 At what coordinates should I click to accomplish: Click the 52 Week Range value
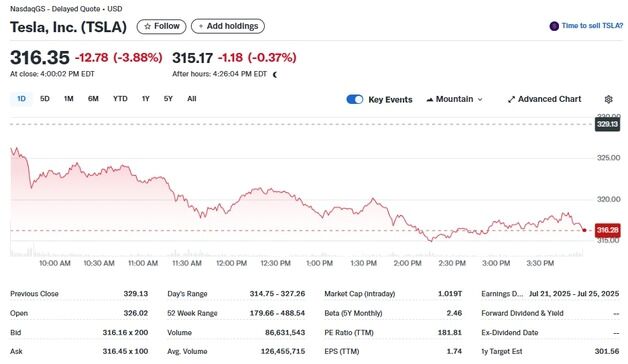click(x=277, y=313)
